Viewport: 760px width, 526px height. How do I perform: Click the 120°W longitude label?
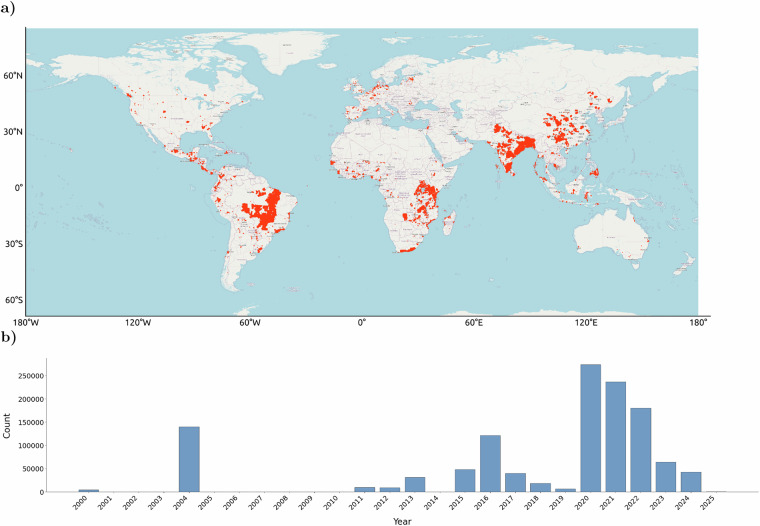point(138,323)
